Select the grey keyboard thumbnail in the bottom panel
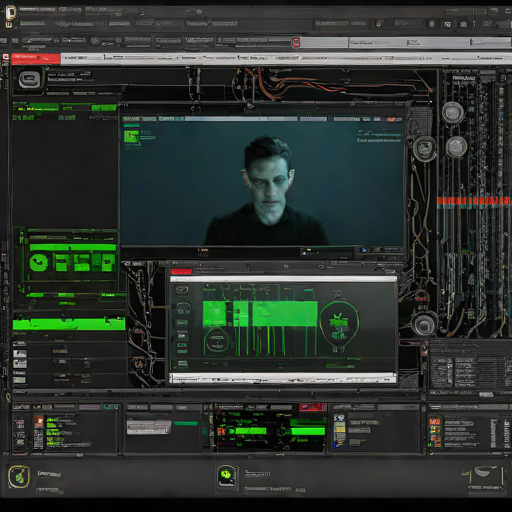 tap(149, 427)
